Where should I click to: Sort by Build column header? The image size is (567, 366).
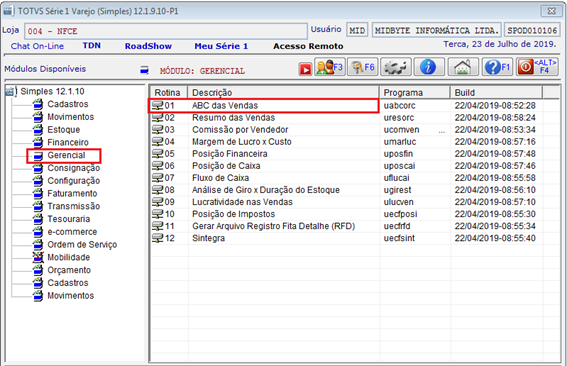coord(496,93)
